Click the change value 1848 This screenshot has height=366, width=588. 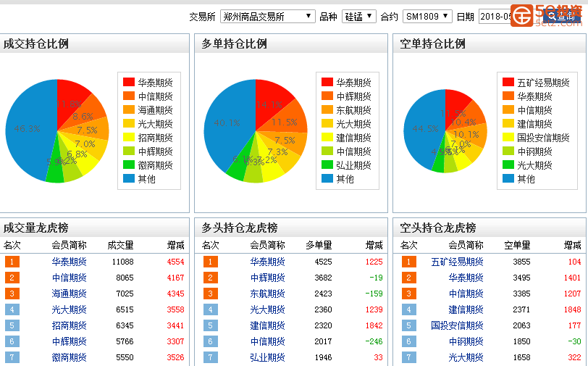tap(572, 309)
